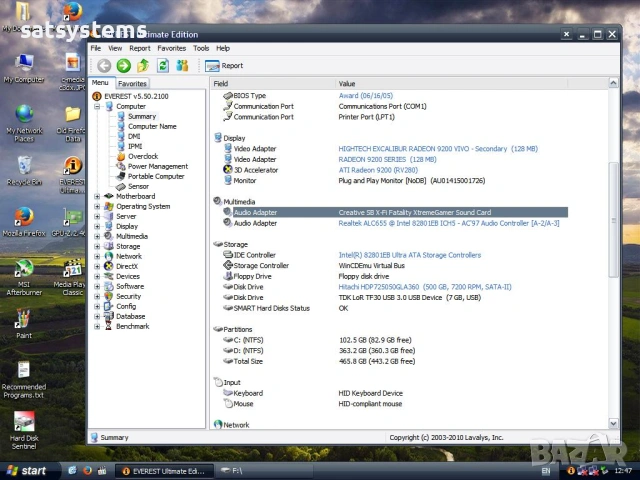Expand the Server tree node
Viewport: 640px width, 480px height.
(97, 216)
